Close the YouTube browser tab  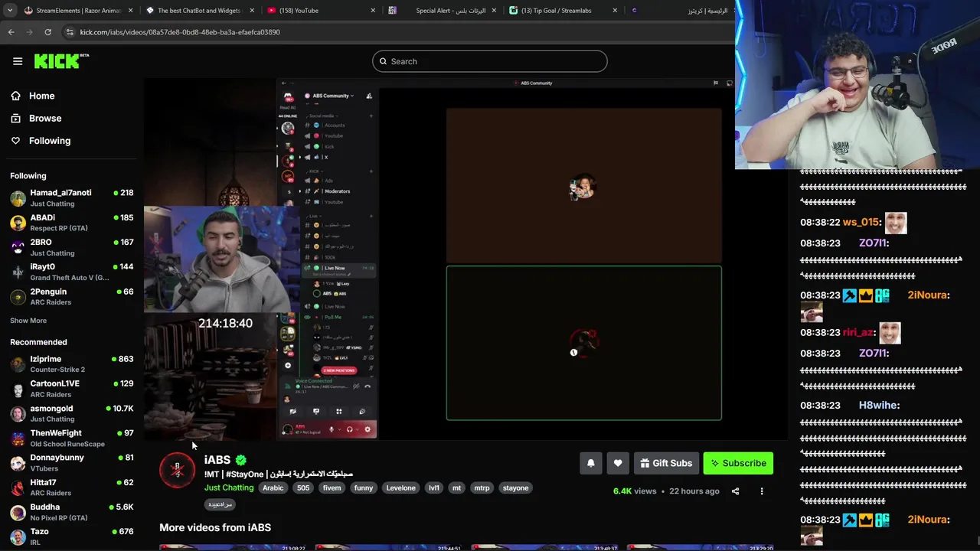[373, 11]
